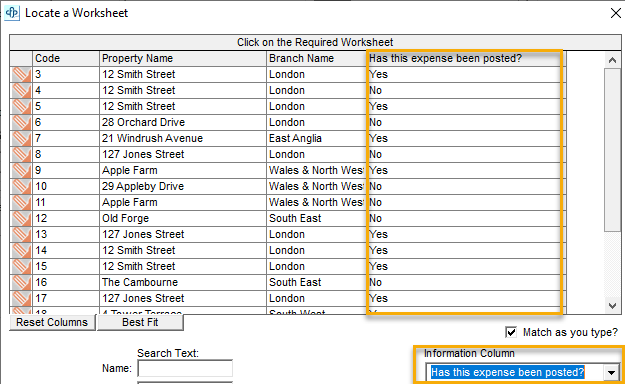Click the worksheet icon for code 4
Viewport: 625px width, 384px height.
[x=21, y=91]
